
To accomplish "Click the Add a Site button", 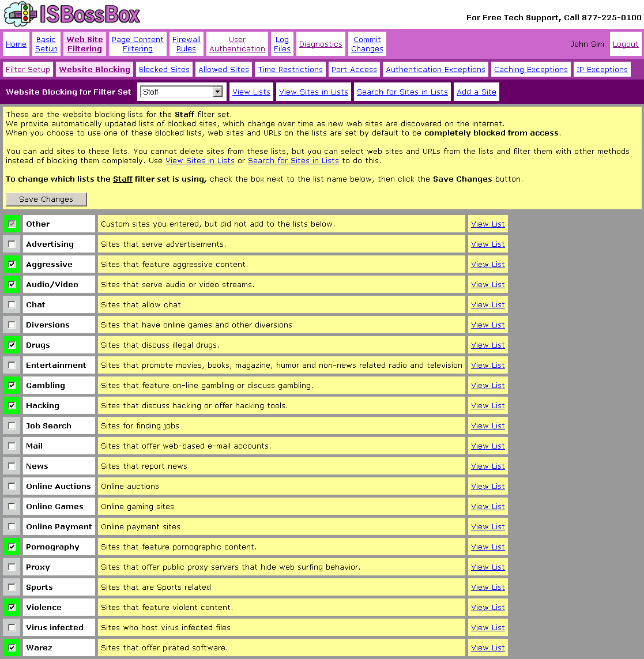I will coord(476,92).
